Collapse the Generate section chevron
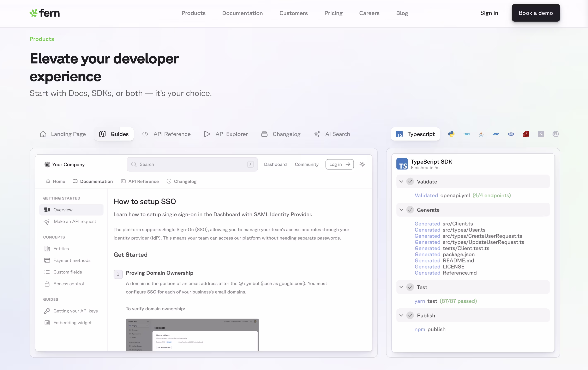 pos(401,210)
